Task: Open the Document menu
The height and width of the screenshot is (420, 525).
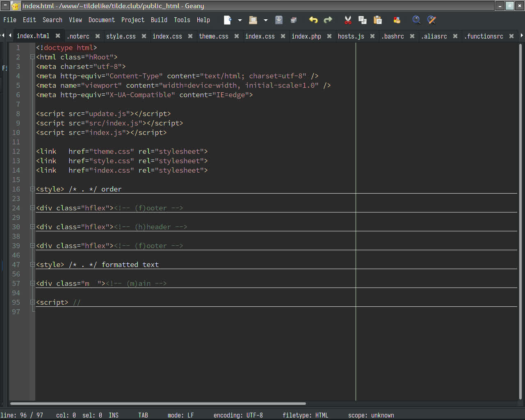Action: coord(101,20)
